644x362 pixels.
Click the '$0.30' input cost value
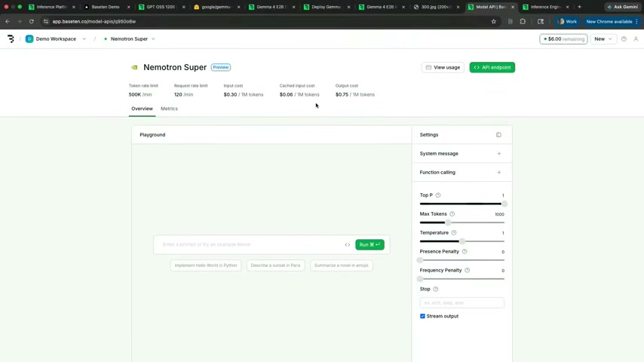click(x=230, y=94)
